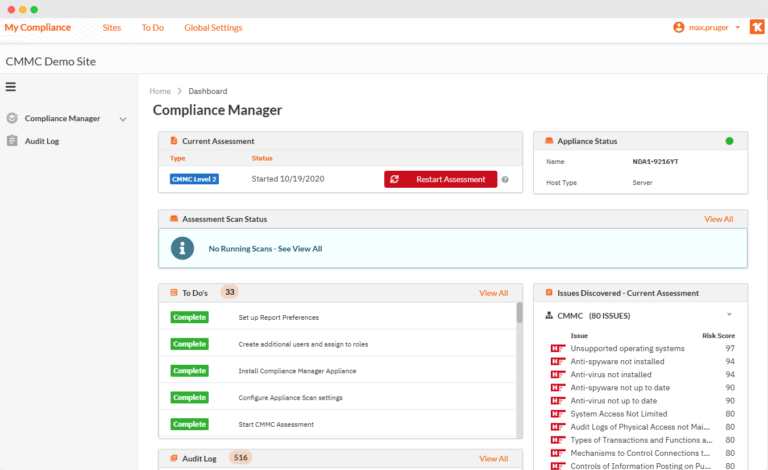Click the 'Started 10/19/2020' status text

tap(288, 179)
